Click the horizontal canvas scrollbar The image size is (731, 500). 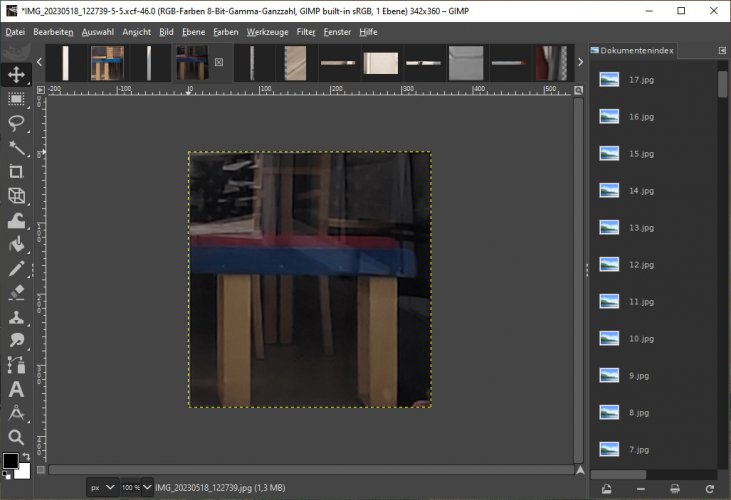tap(311, 470)
